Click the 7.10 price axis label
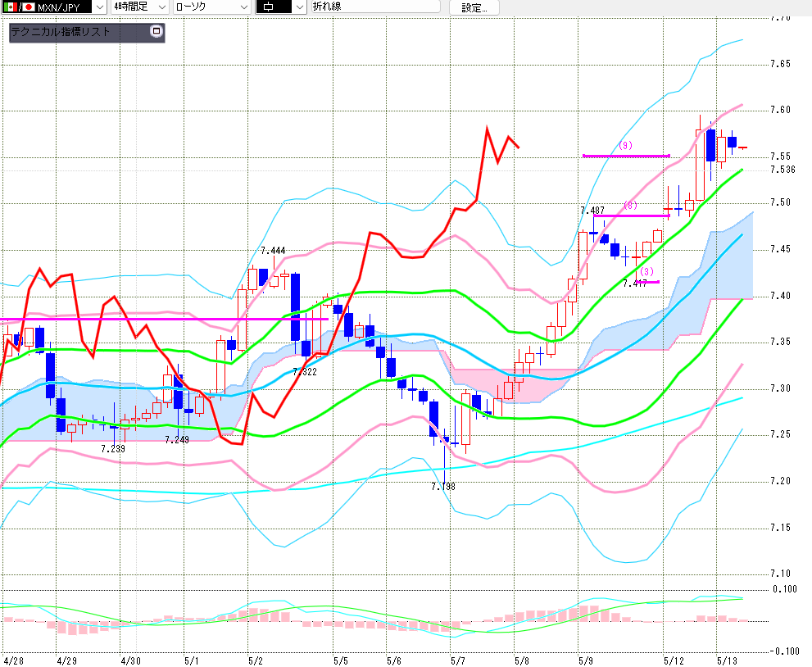 pos(780,574)
